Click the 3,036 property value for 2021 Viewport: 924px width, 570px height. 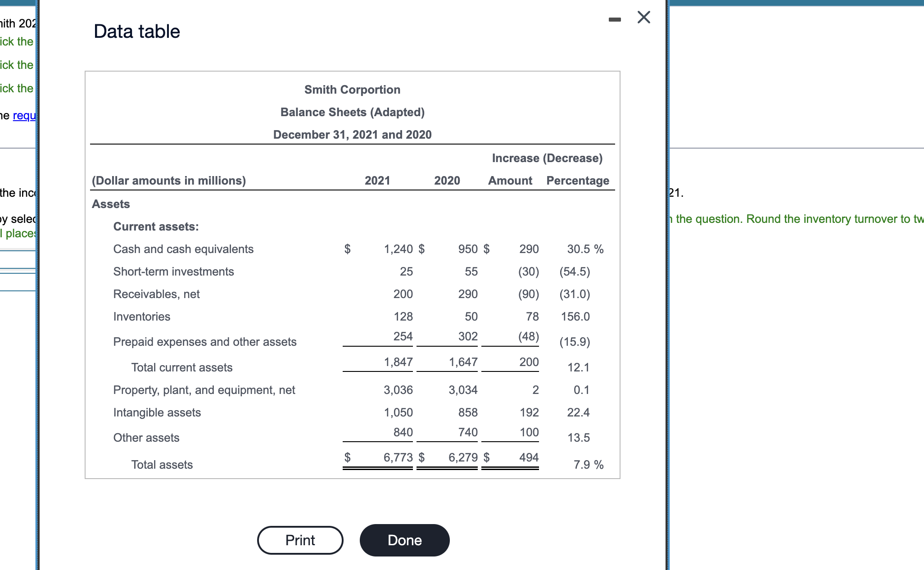(x=398, y=390)
